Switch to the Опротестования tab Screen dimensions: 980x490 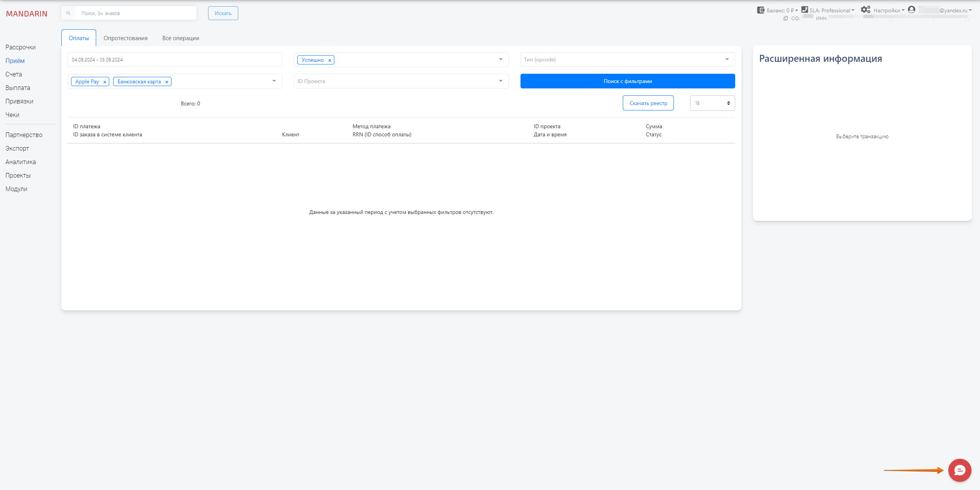pos(125,38)
